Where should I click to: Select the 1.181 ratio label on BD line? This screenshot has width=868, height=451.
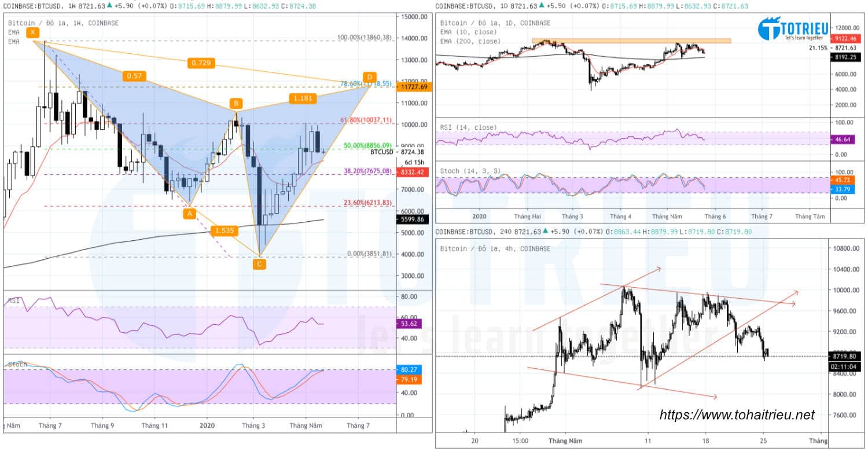[303, 98]
